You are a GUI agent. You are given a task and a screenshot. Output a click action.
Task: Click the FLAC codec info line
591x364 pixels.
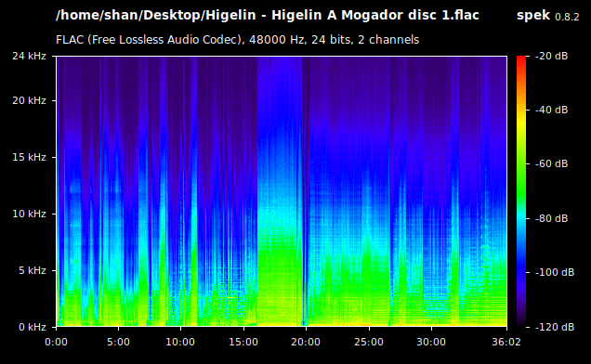[238, 40]
